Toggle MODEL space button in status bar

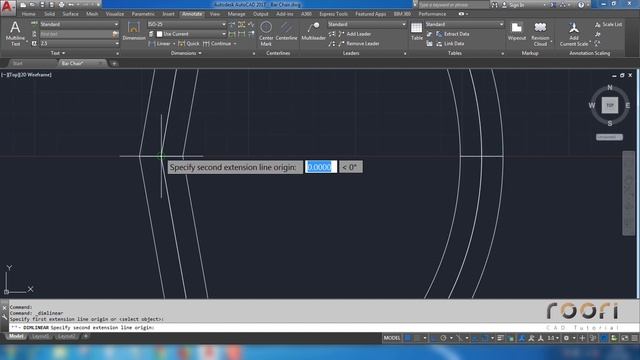click(x=391, y=338)
